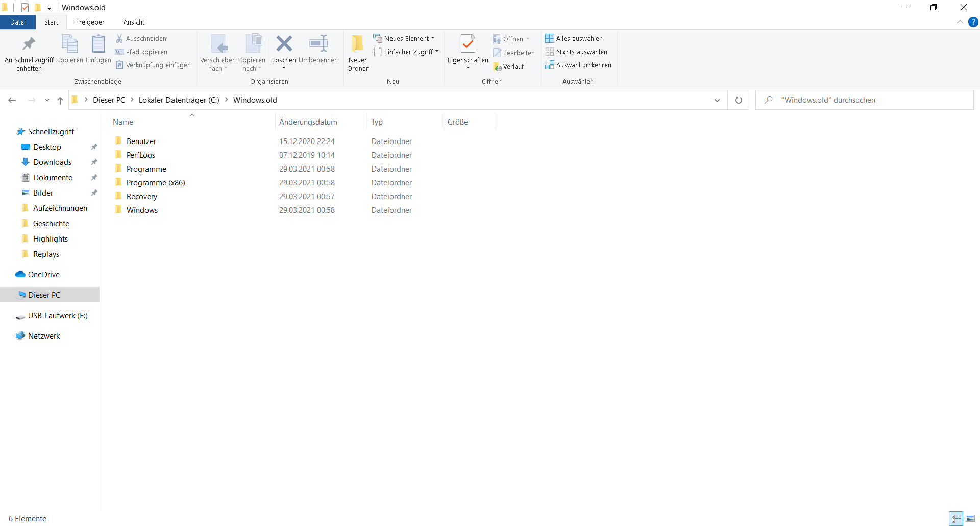Viewport: 980px width, 526px height.
Task: Open the Datei menu tab
Action: (x=18, y=22)
